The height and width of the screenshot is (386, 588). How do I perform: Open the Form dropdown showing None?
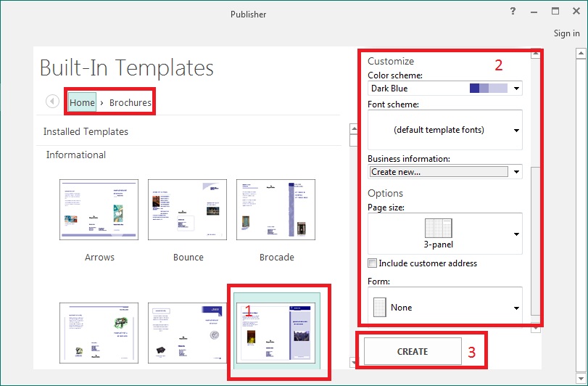coord(516,308)
